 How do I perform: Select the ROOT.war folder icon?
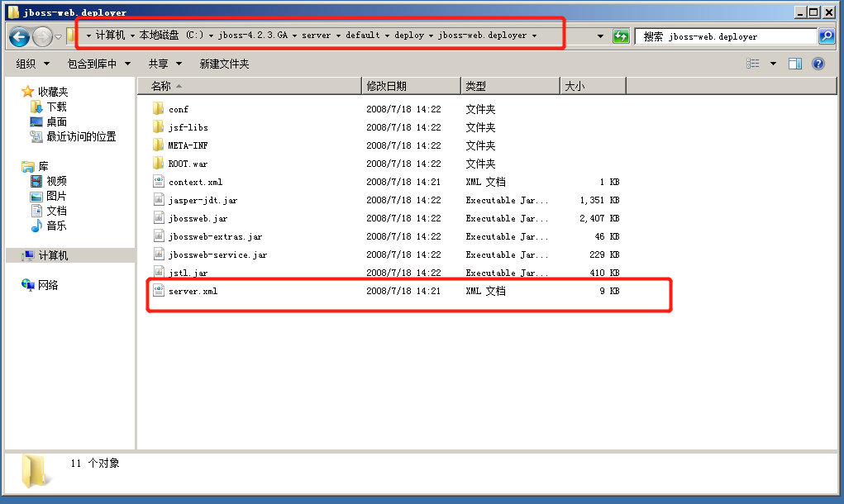click(x=158, y=163)
